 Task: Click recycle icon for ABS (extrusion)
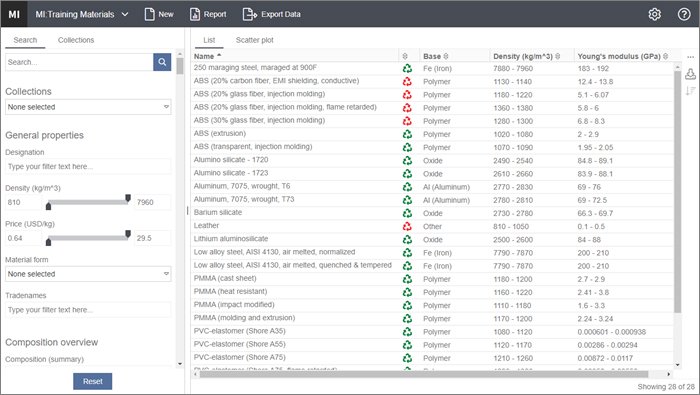(x=407, y=134)
